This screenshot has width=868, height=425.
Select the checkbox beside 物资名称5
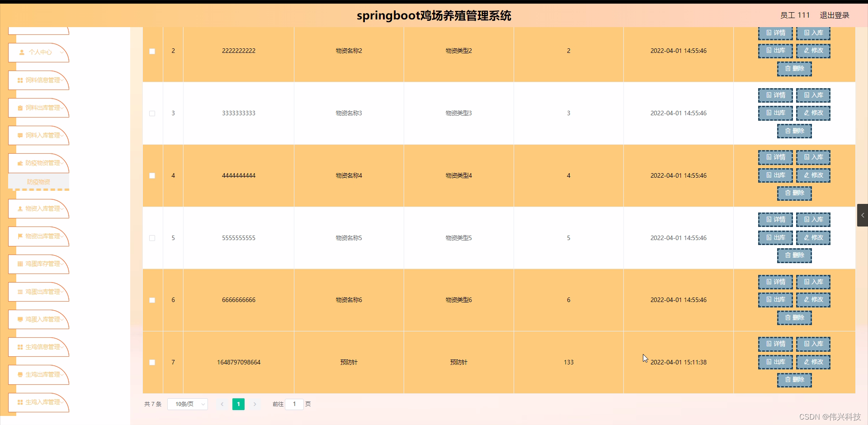click(x=152, y=238)
